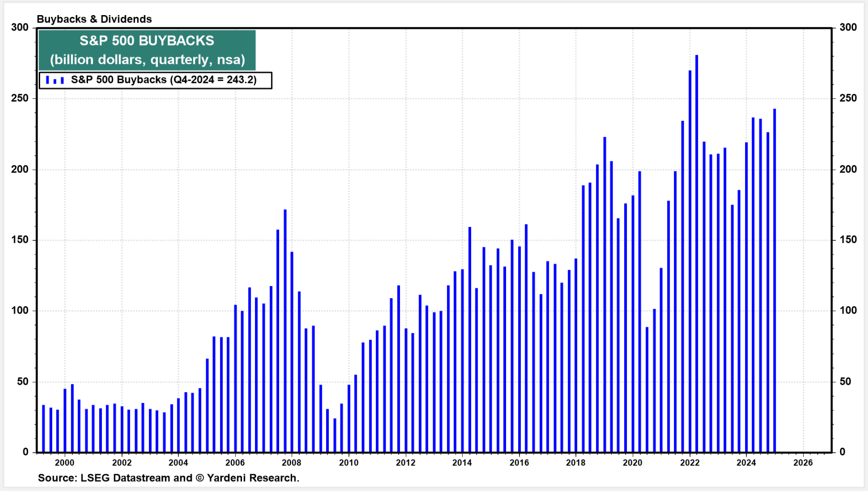Click the Buybacks & Dividends heading
Screen dimensions: 868x491
tap(94, 19)
